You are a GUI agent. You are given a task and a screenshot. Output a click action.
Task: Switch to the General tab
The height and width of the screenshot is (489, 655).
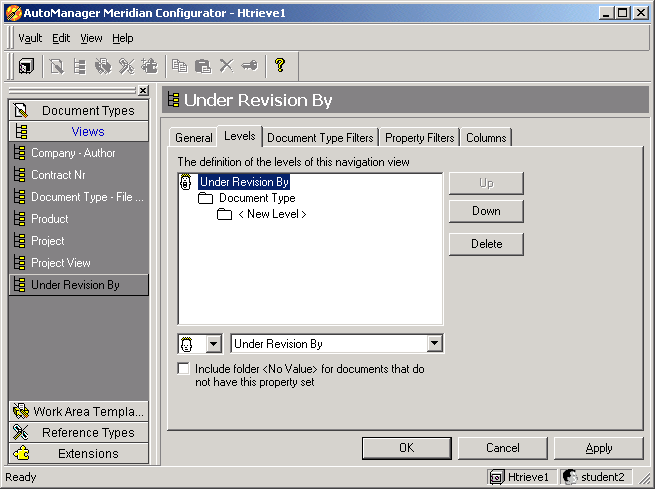coord(193,137)
